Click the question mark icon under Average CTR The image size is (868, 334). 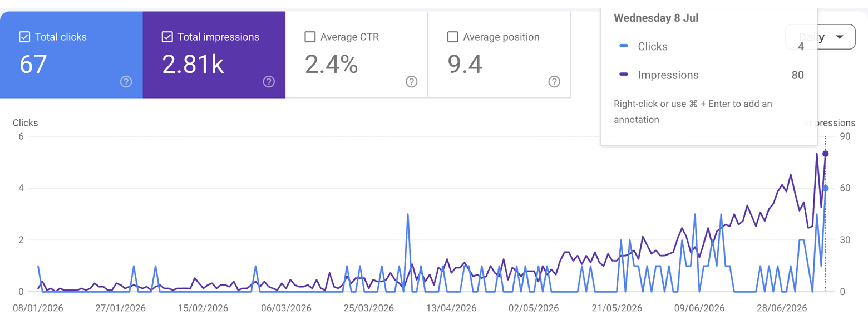[x=411, y=82]
